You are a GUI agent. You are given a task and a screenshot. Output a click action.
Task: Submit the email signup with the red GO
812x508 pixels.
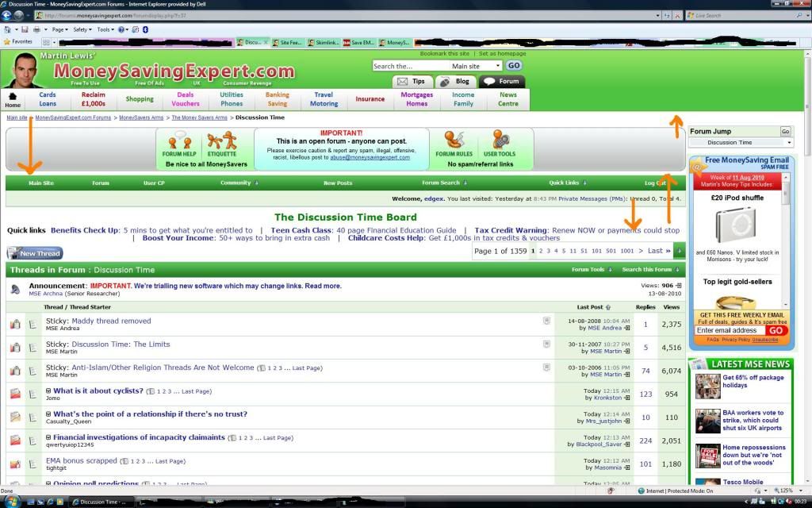point(776,330)
